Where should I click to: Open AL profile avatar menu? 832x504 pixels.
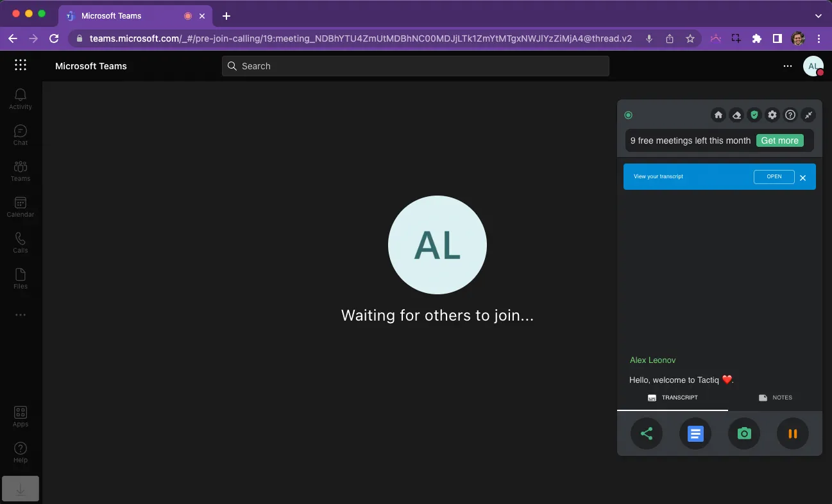pos(813,66)
